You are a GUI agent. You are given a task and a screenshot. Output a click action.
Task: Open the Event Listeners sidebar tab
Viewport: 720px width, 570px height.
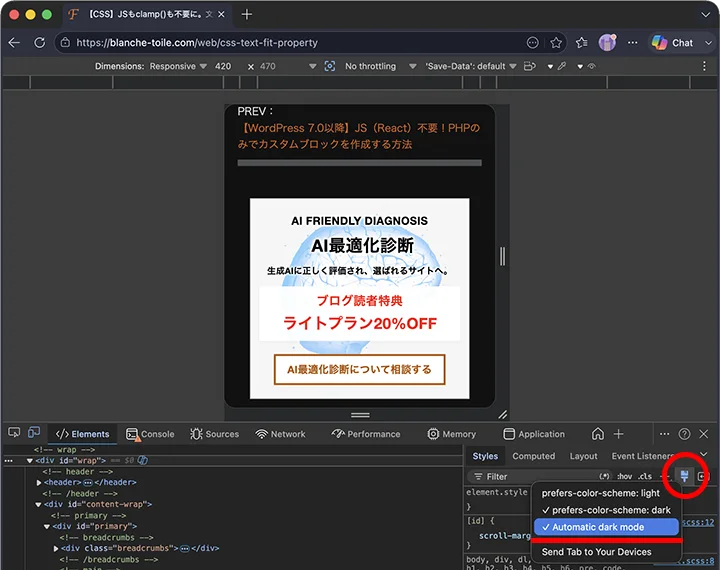(642, 456)
